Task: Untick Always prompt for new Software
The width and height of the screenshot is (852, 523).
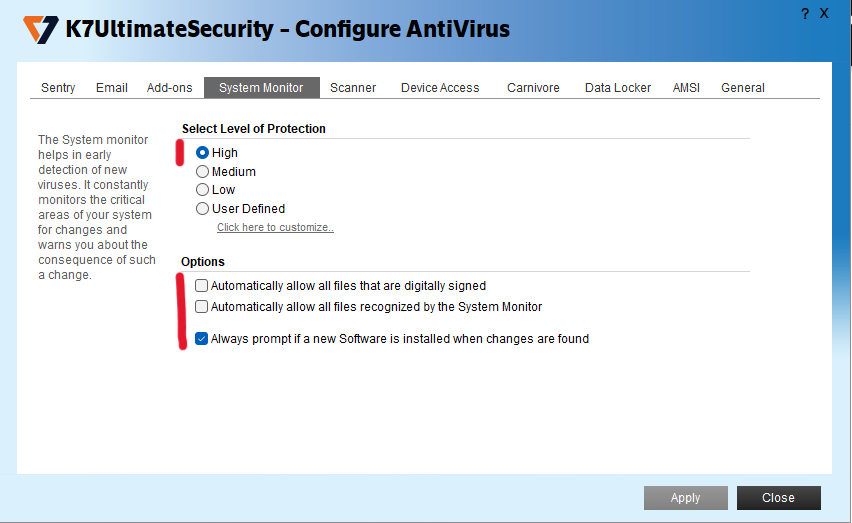Action: pyautogui.click(x=202, y=339)
